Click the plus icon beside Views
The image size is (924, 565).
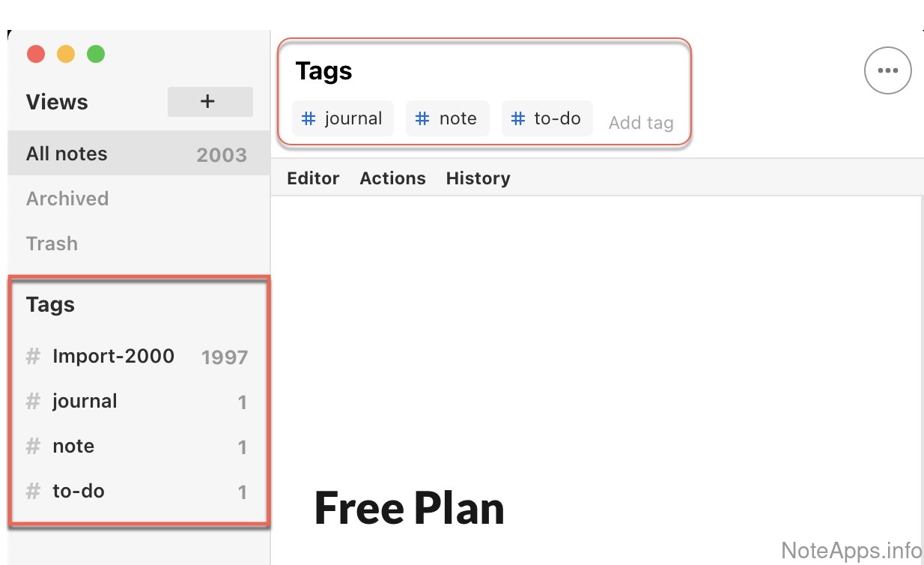(x=210, y=102)
